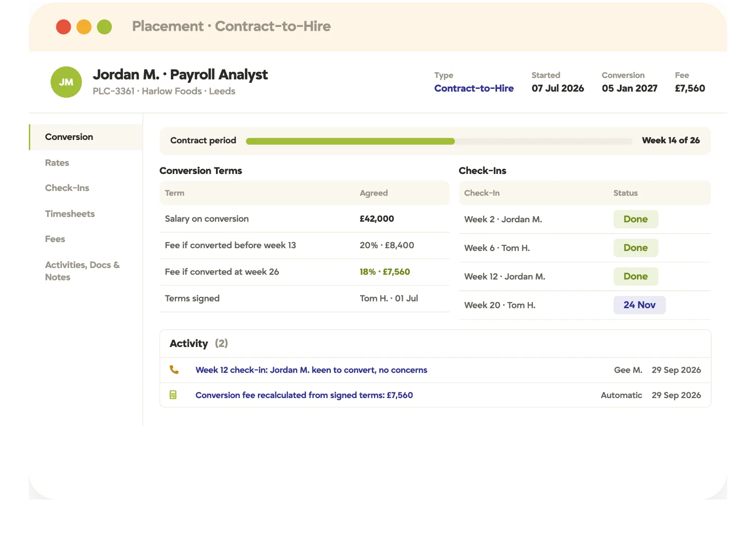This screenshot has height=538, width=756.
Task: Click "Week 6 · Tom H." check-in
Action: [497, 248]
